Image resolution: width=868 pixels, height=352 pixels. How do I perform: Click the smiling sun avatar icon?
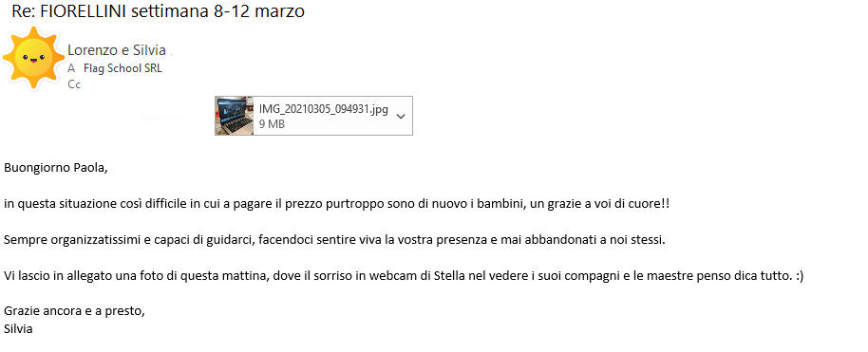click(x=32, y=57)
